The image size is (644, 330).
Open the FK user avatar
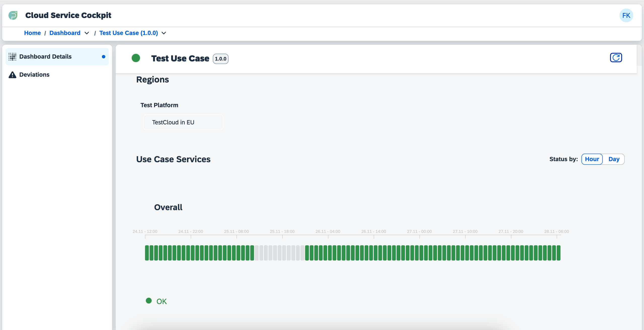(x=627, y=15)
